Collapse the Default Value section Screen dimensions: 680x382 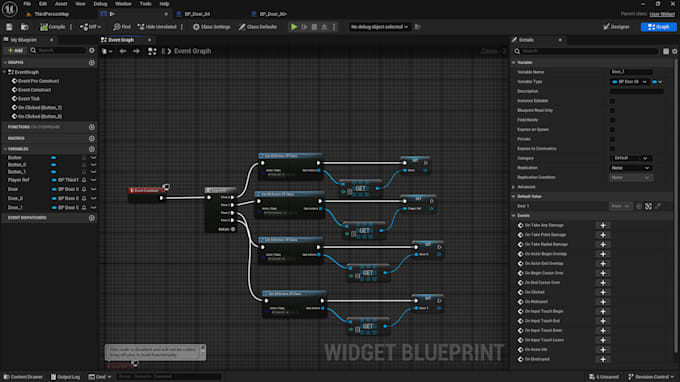click(513, 196)
